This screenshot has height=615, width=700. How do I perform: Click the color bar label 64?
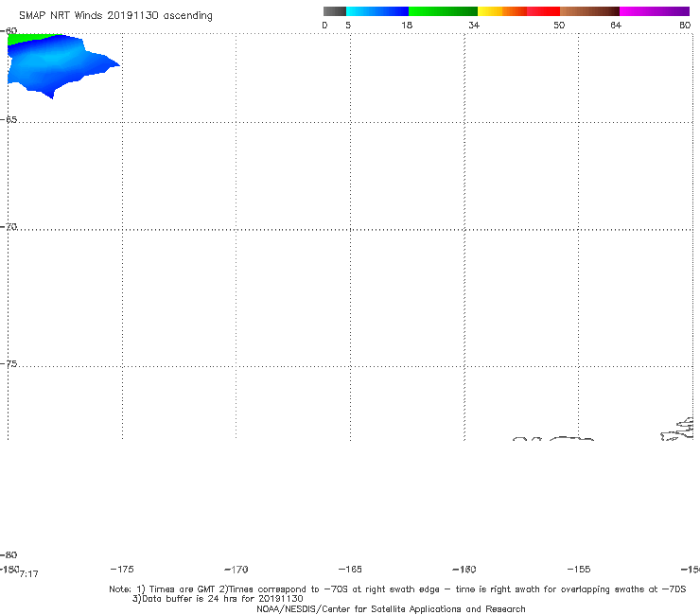coord(616,26)
